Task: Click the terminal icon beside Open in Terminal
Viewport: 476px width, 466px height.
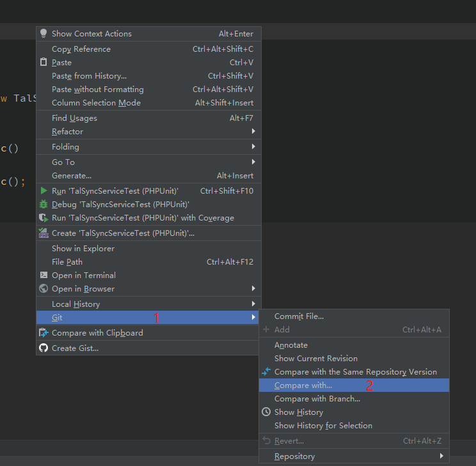Action: pyautogui.click(x=44, y=275)
